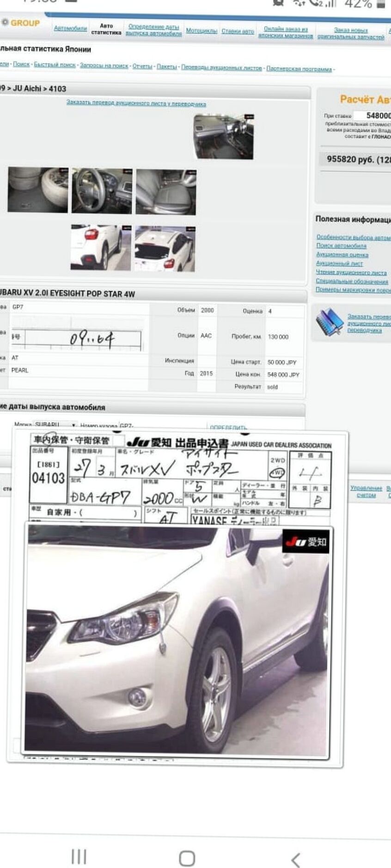
Task: Open Аукционная оценка link
Action: tap(342, 255)
